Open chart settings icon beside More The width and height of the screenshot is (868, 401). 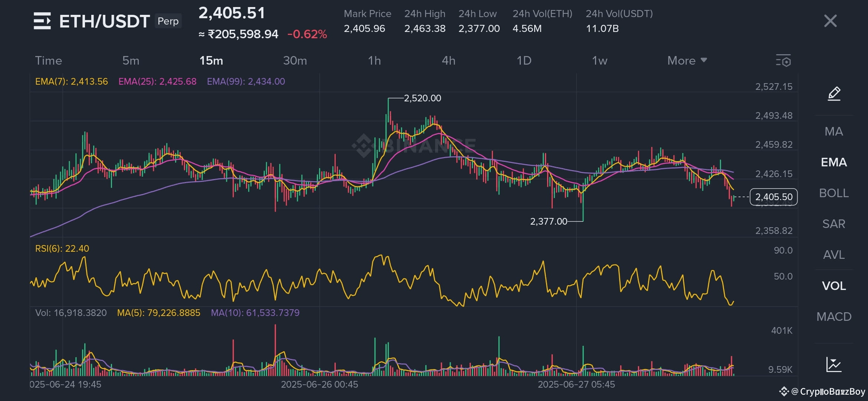click(x=783, y=61)
